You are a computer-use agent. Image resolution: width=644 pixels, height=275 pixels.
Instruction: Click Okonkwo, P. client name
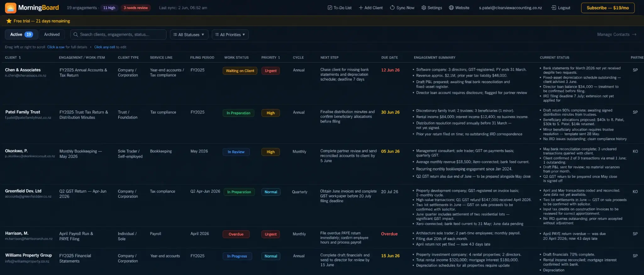pos(16,151)
